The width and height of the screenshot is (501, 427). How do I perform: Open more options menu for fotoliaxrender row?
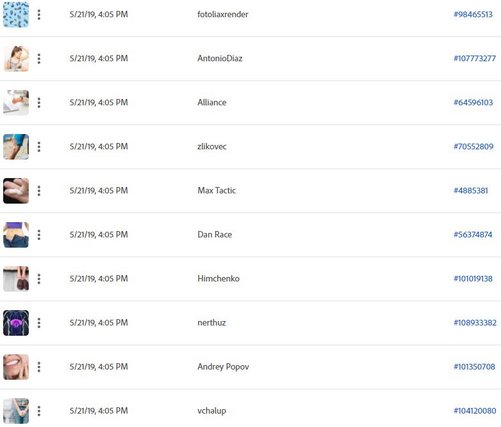(x=39, y=15)
